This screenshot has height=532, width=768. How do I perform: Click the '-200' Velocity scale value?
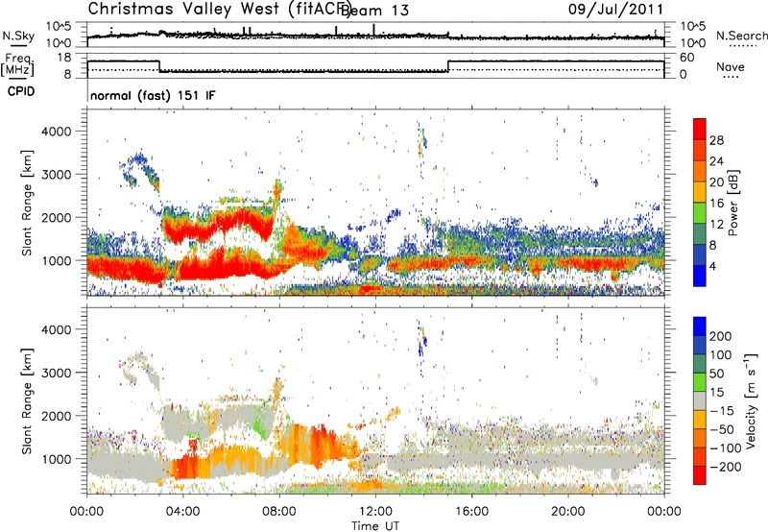point(724,467)
